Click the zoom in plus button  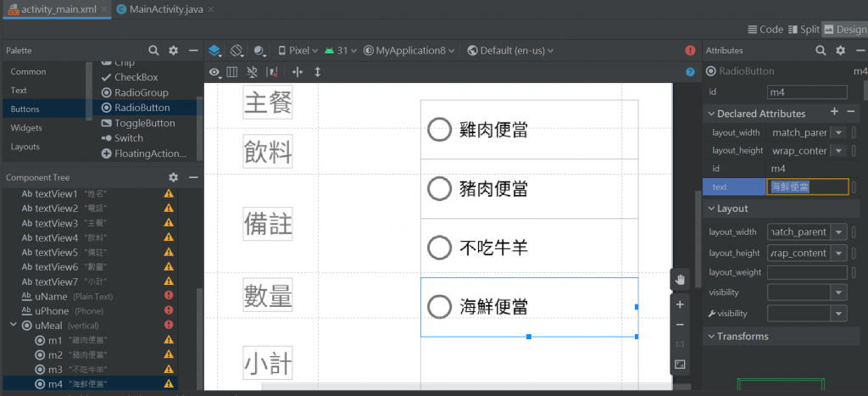tap(681, 304)
